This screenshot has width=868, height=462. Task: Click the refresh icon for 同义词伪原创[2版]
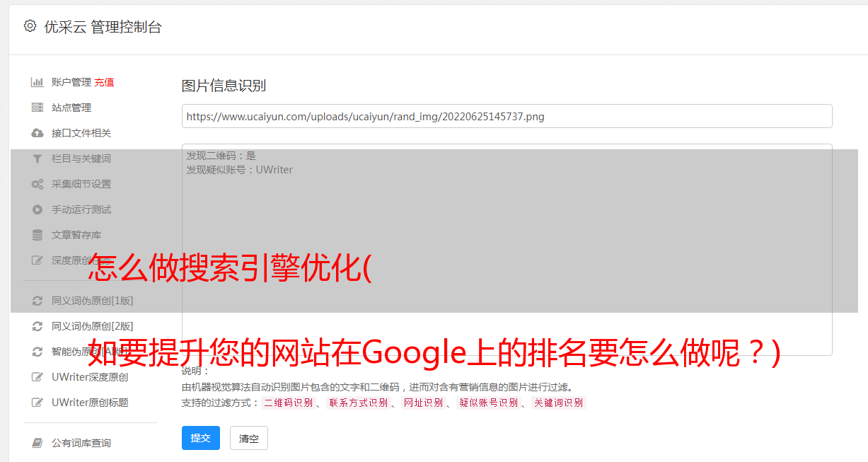click(37, 326)
